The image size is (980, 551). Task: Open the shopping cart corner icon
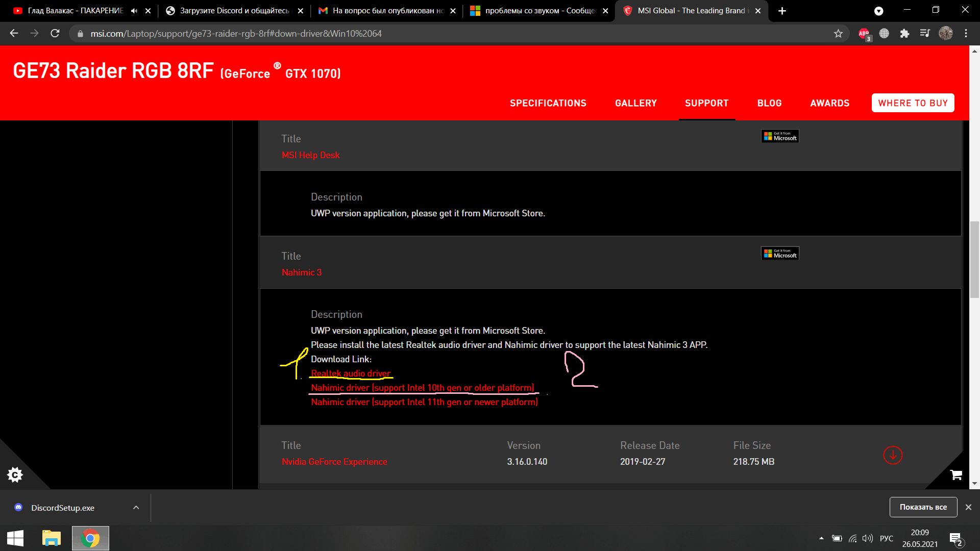(x=956, y=475)
